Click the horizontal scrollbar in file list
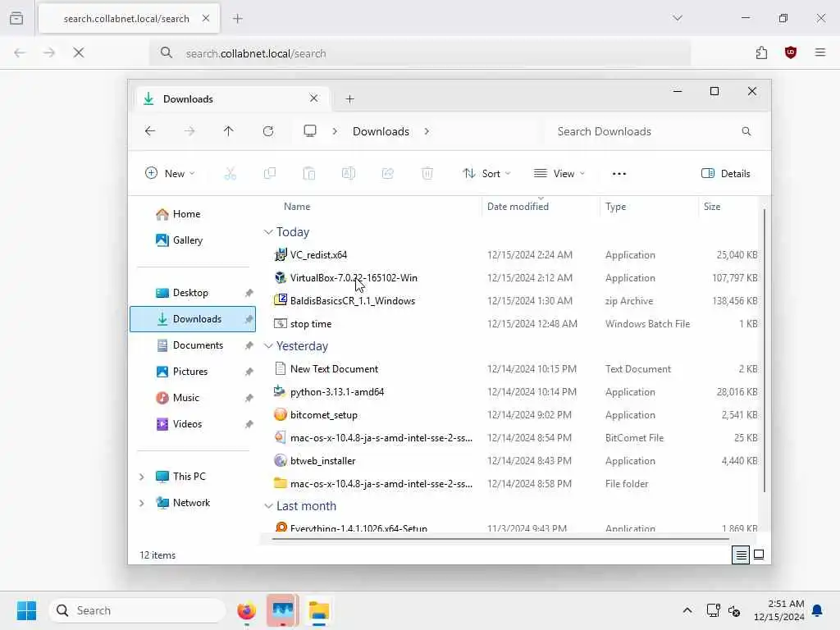Screen dimensions: 840x630 pos(500,539)
